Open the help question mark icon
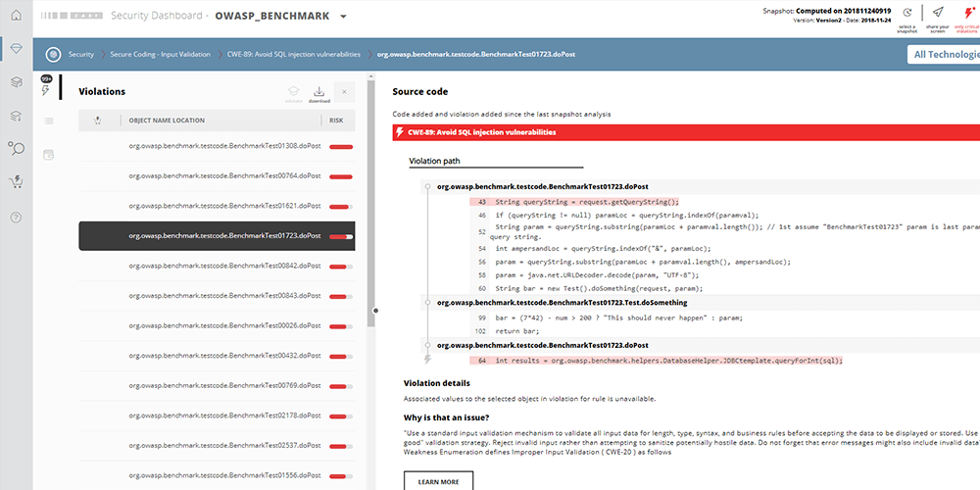This screenshot has height=490, width=980. coord(17,217)
